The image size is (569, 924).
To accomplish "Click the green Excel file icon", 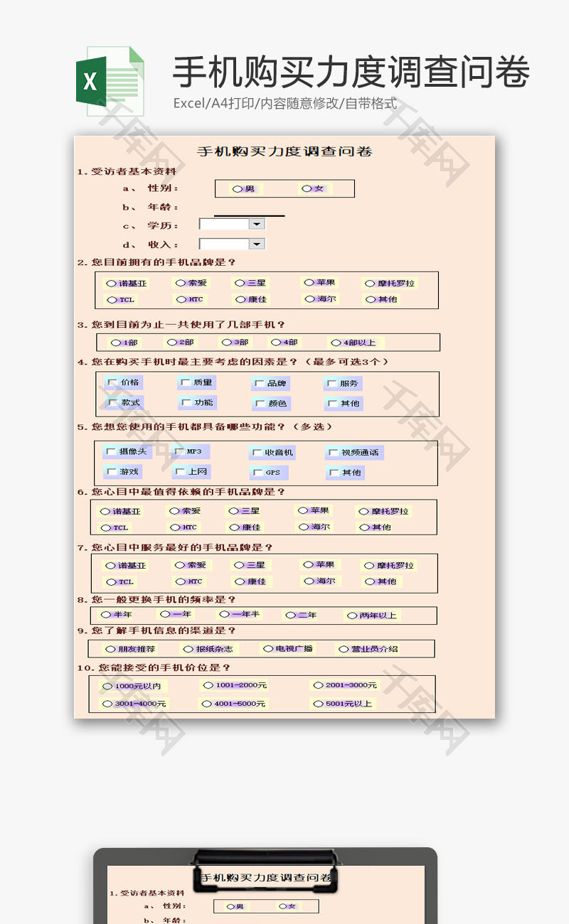I will 110,82.
